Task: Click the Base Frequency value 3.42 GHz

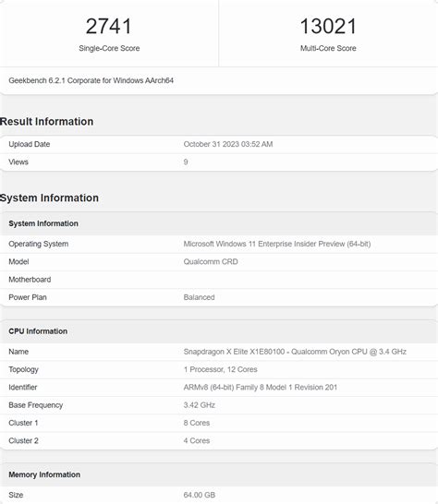Action: 200,405
